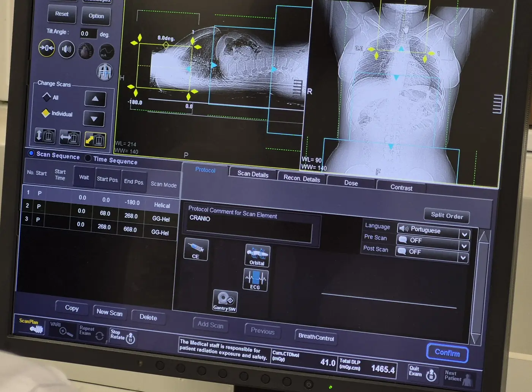Click the Tilt Angle input field
The width and height of the screenshot is (532, 392).
(x=88, y=34)
